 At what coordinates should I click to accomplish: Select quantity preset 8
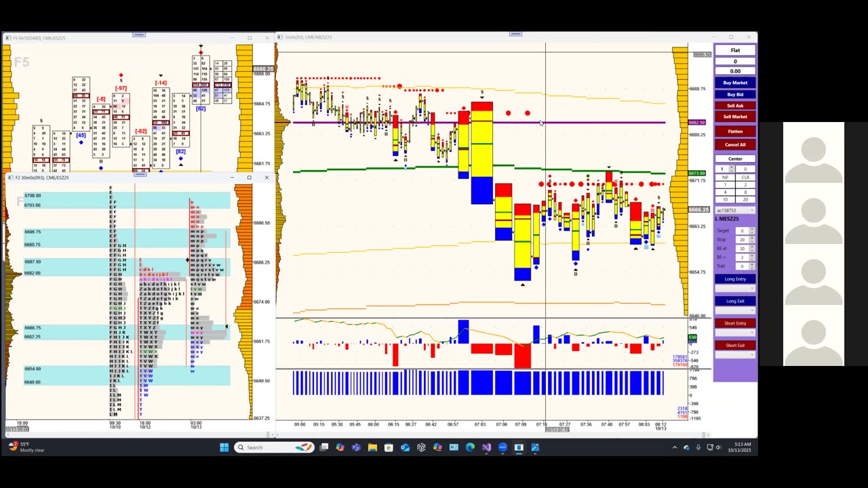(x=745, y=192)
